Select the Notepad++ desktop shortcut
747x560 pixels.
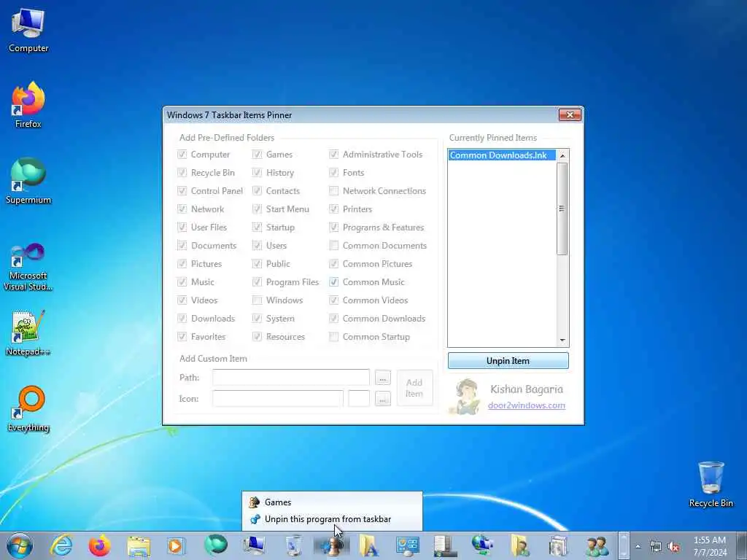(28, 332)
